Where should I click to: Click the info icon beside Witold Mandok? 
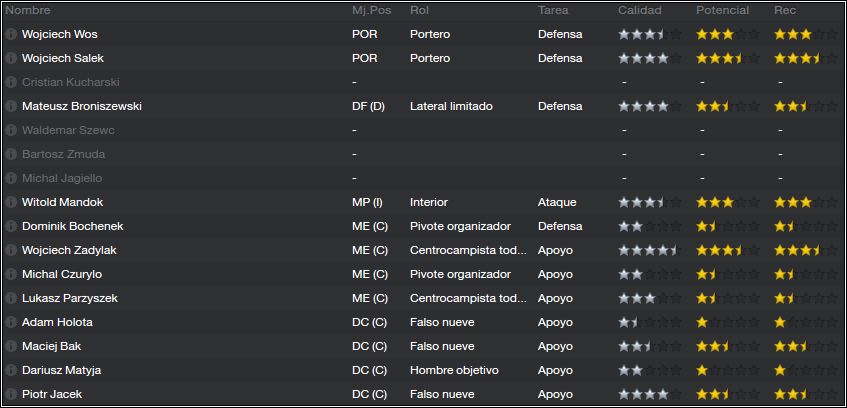point(11,202)
